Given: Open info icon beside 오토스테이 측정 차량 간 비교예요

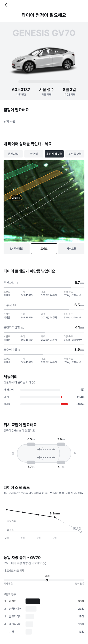Looking at the screenshot, I should 44,564.
